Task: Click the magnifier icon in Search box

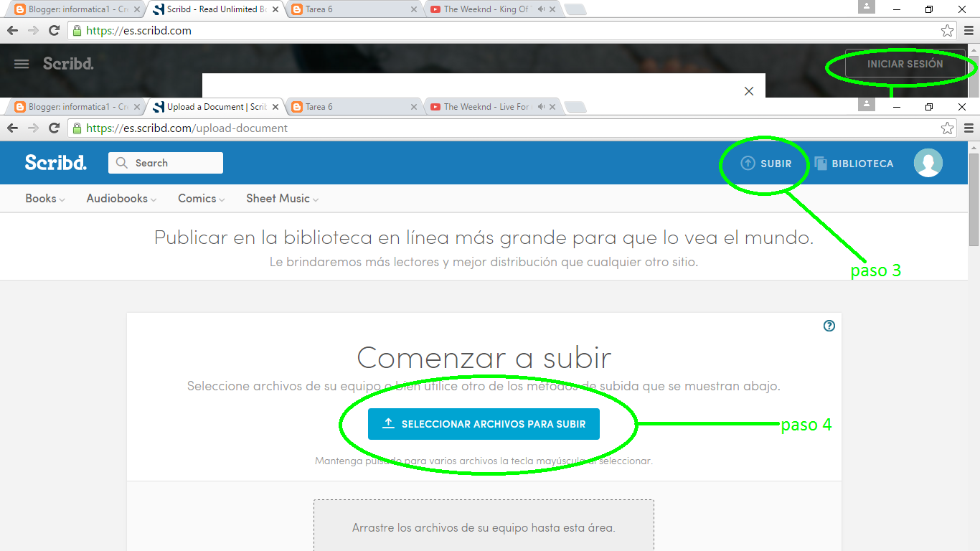Action: (122, 163)
